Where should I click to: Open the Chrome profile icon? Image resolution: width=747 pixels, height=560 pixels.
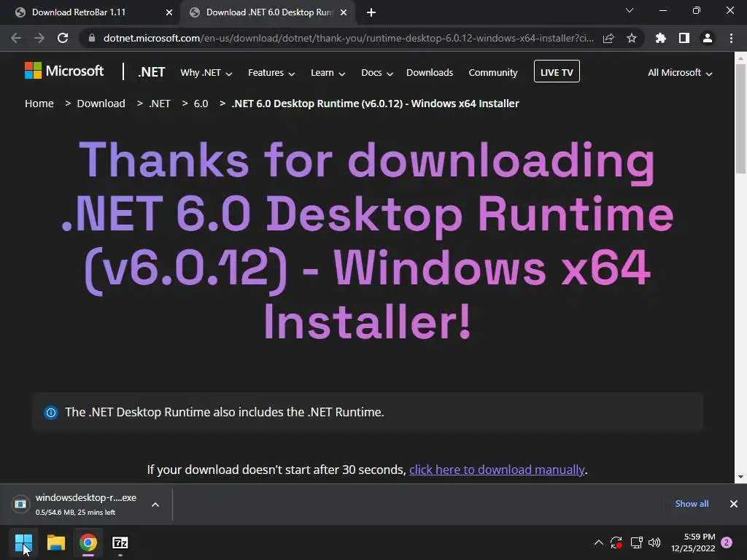708,38
